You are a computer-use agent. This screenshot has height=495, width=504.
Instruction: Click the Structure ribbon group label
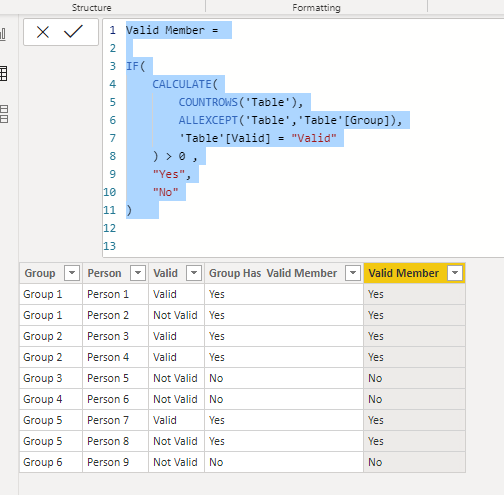coord(92,8)
